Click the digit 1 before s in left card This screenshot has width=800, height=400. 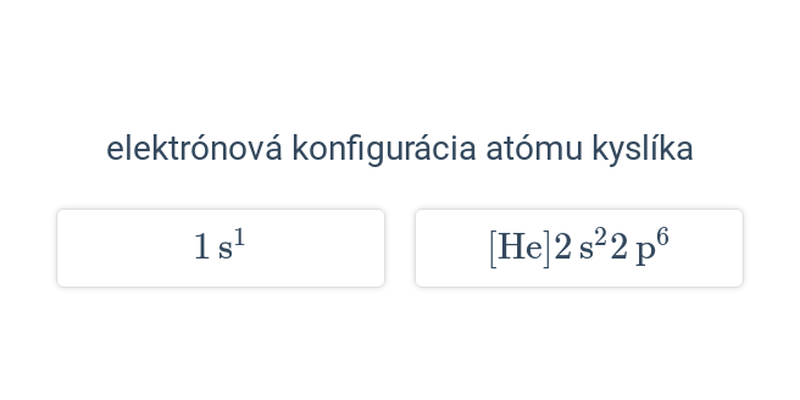click(202, 248)
